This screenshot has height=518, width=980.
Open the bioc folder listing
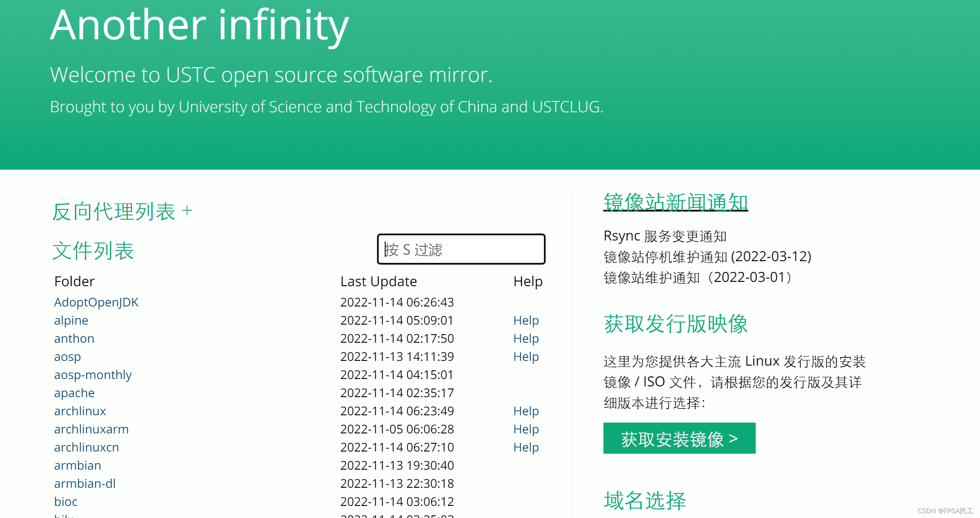(x=66, y=502)
